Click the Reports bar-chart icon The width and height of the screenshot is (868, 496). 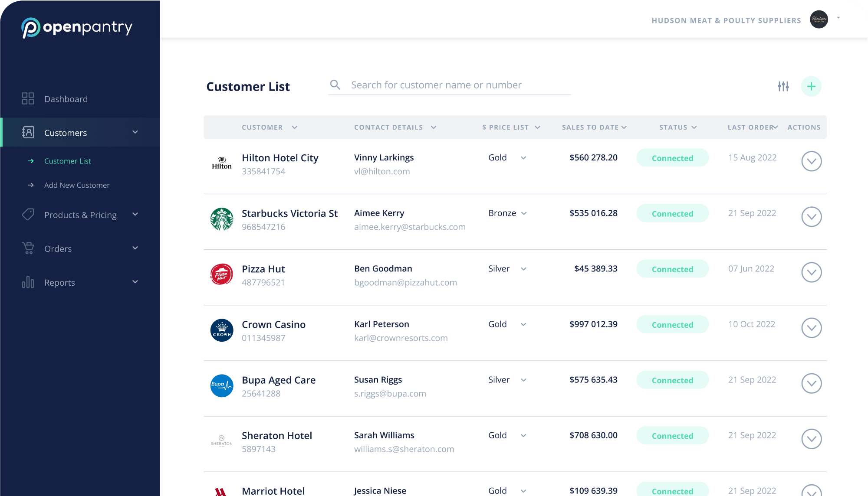(x=28, y=282)
